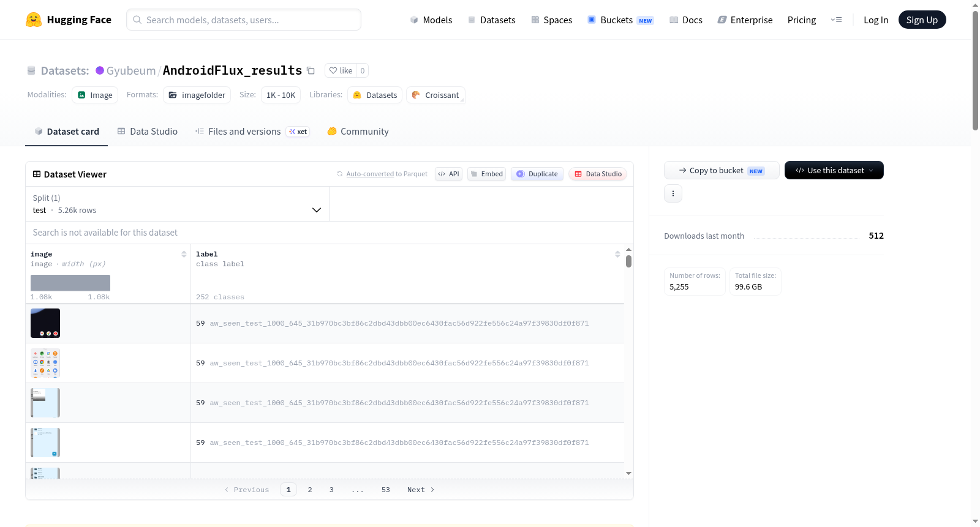
Task: Select the Croissant library tag
Action: click(435, 95)
